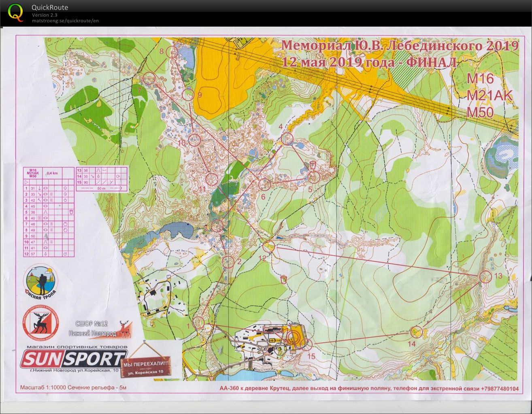This screenshot has height=414, width=532.
Task: Click the QuickRoute Q logo icon
Action: (16, 12)
